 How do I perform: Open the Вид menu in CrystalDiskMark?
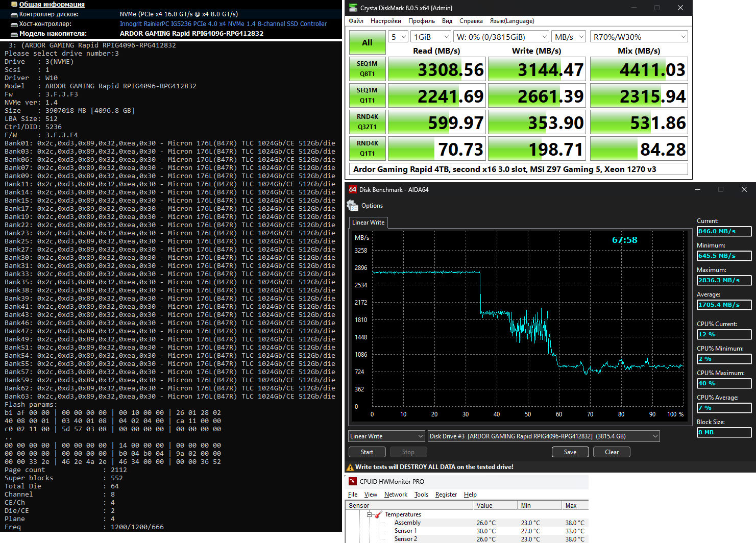pyautogui.click(x=447, y=21)
